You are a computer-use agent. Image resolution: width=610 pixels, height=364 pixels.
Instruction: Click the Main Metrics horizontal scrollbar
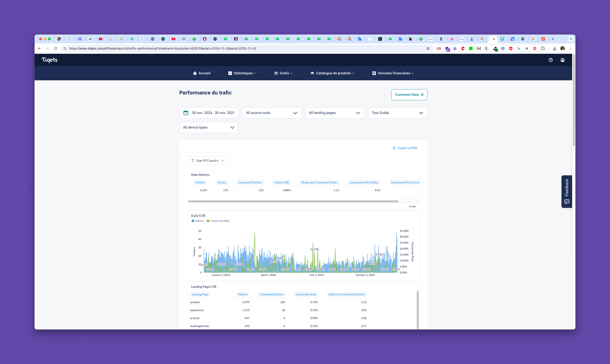pyautogui.click(x=293, y=201)
